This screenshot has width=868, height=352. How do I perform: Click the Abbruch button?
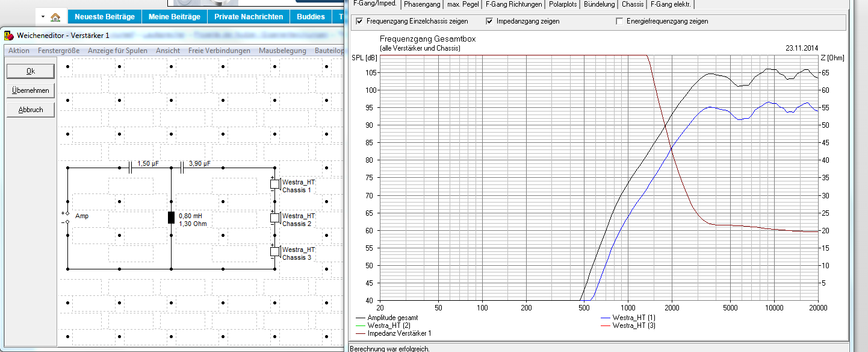31,110
